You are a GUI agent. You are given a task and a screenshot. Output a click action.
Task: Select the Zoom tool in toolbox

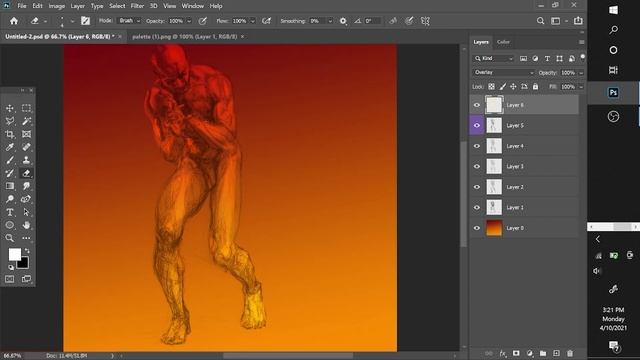click(x=10, y=238)
